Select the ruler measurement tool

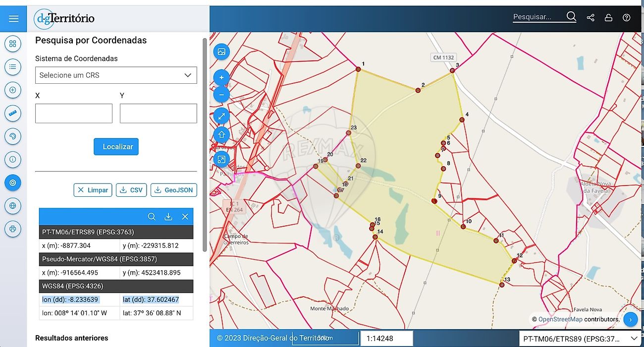[x=13, y=113]
